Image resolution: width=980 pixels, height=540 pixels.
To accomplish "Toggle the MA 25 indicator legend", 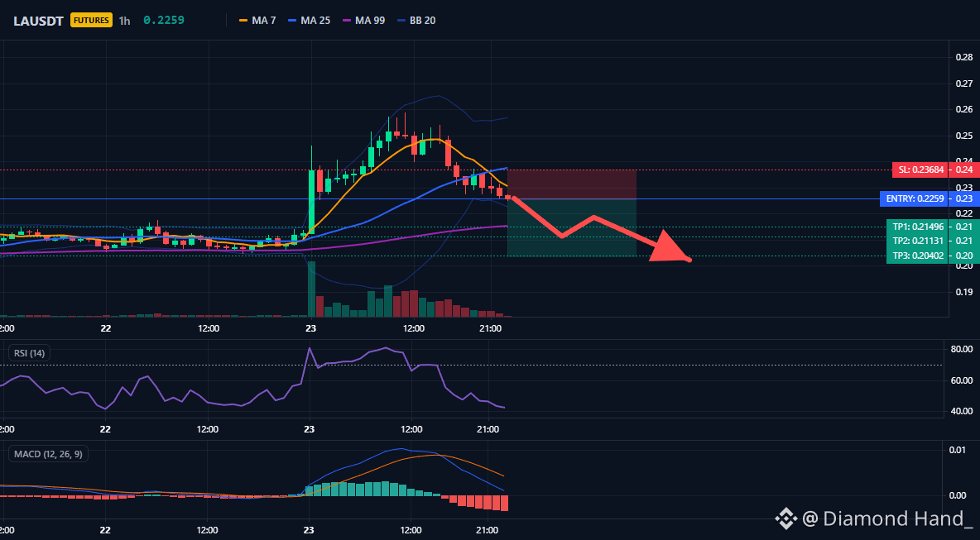I will point(309,21).
